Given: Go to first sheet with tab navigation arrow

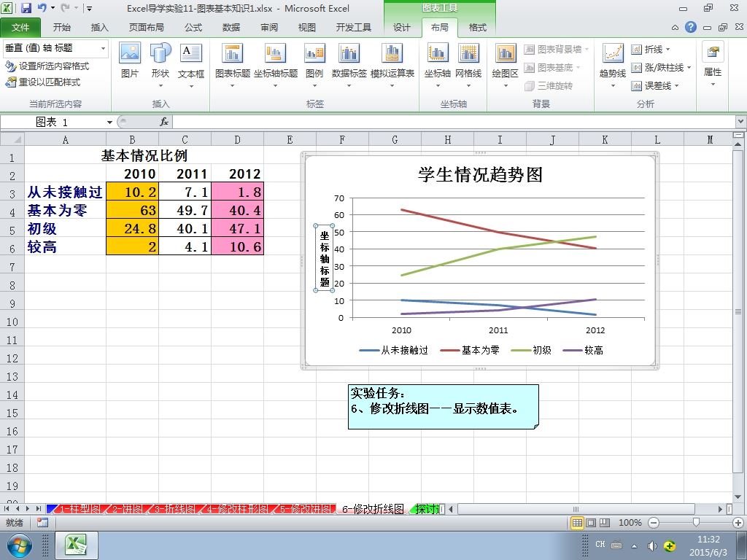Looking at the screenshot, I should tap(7, 509).
